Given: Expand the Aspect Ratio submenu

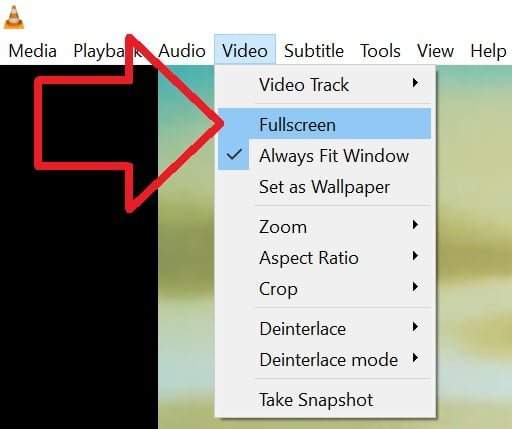Looking at the screenshot, I should (325, 258).
